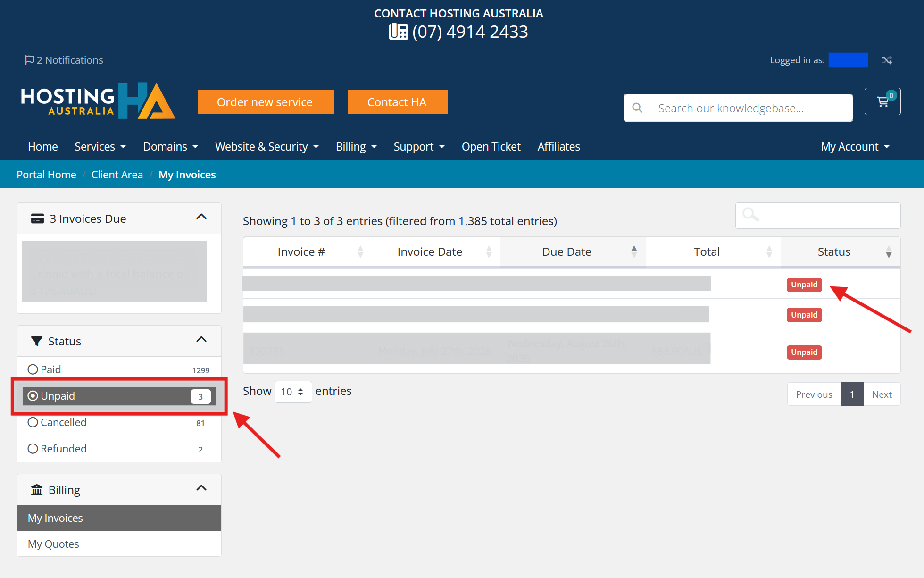Go to the Previous page of invoices
Image resolution: width=924 pixels, height=578 pixels.
coord(814,394)
